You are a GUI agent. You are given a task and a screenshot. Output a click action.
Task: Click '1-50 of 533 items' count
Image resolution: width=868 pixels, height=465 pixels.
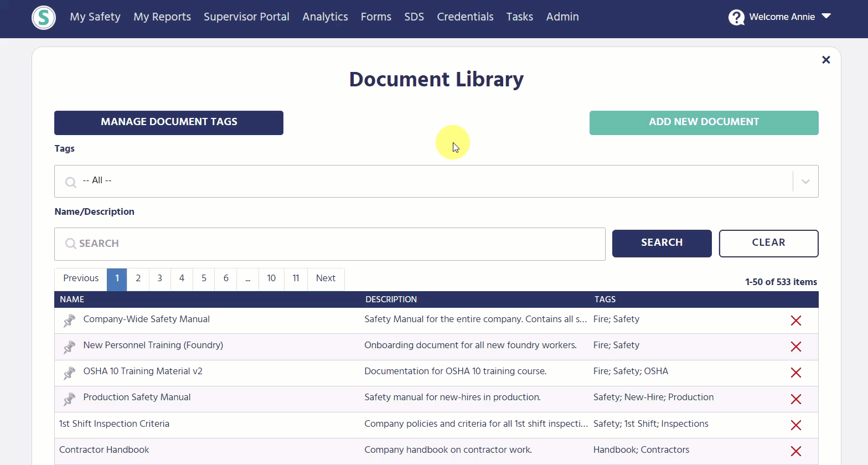coord(781,282)
